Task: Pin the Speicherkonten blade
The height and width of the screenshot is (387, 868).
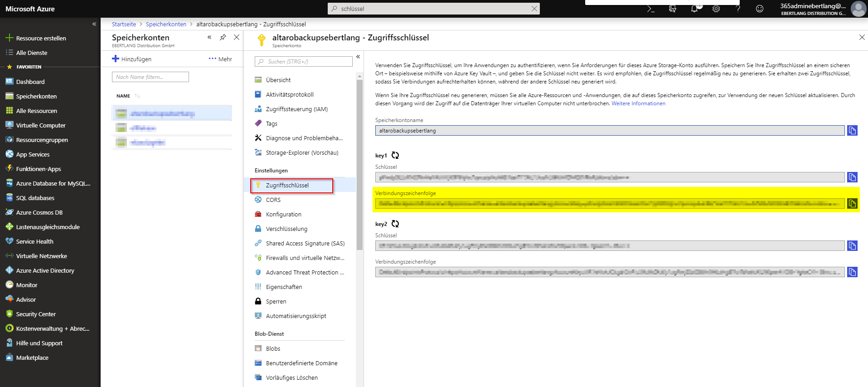Action: (x=223, y=38)
